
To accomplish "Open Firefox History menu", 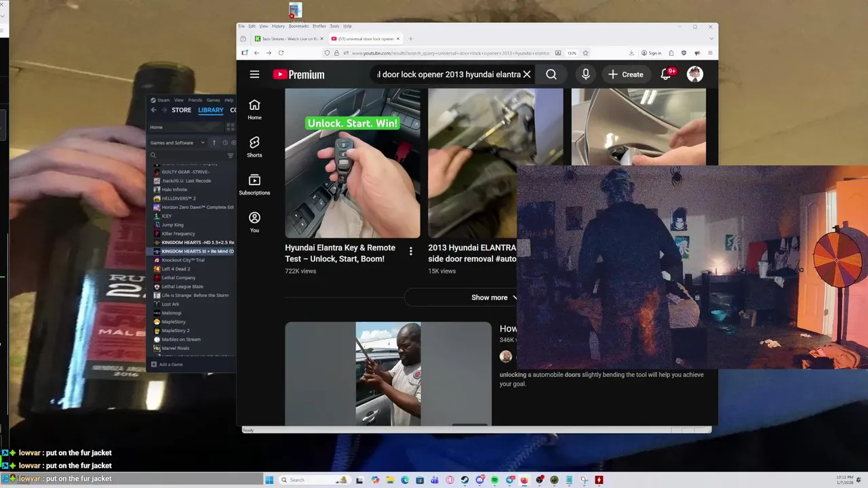I will point(278,26).
